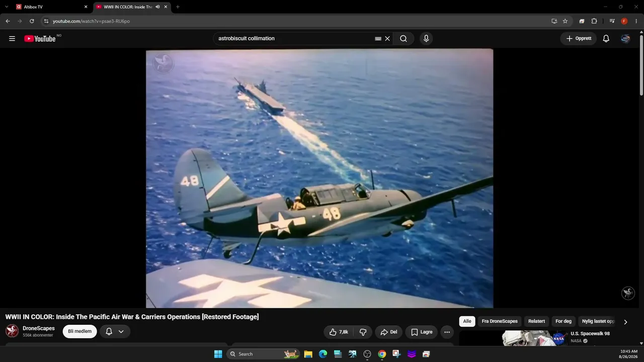Open the DroneScapes channel name link
Image resolution: width=644 pixels, height=362 pixels.
pyautogui.click(x=39, y=328)
